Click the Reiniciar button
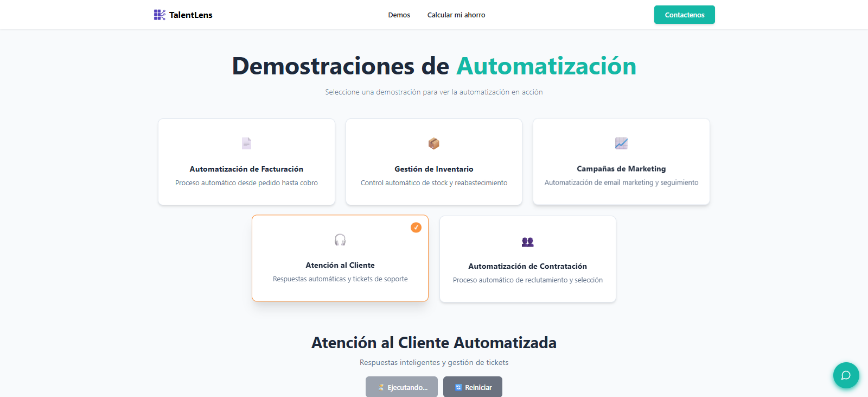Screen dimensions: 868x397 tap(473, 387)
